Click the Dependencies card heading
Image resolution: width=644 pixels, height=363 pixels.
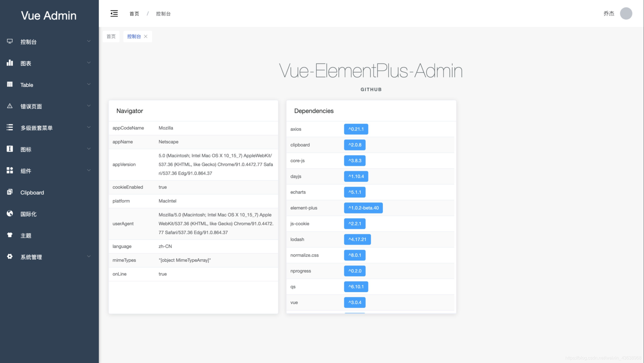click(x=314, y=111)
